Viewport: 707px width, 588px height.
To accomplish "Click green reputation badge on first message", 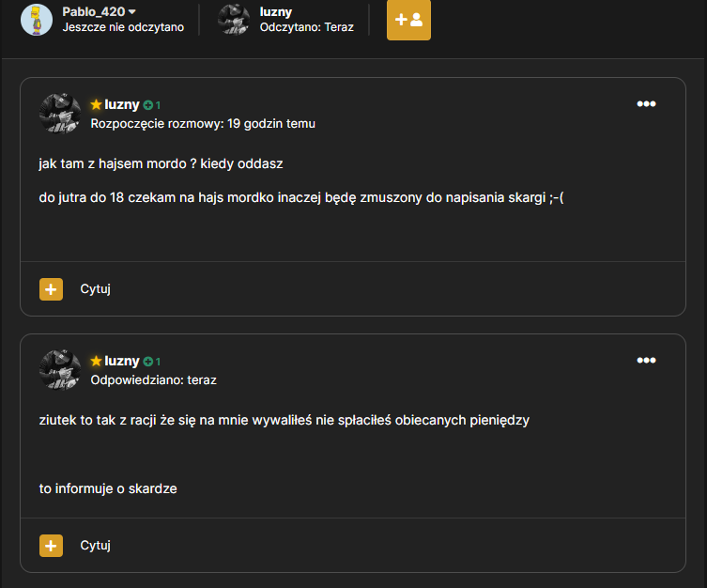I will [x=151, y=105].
